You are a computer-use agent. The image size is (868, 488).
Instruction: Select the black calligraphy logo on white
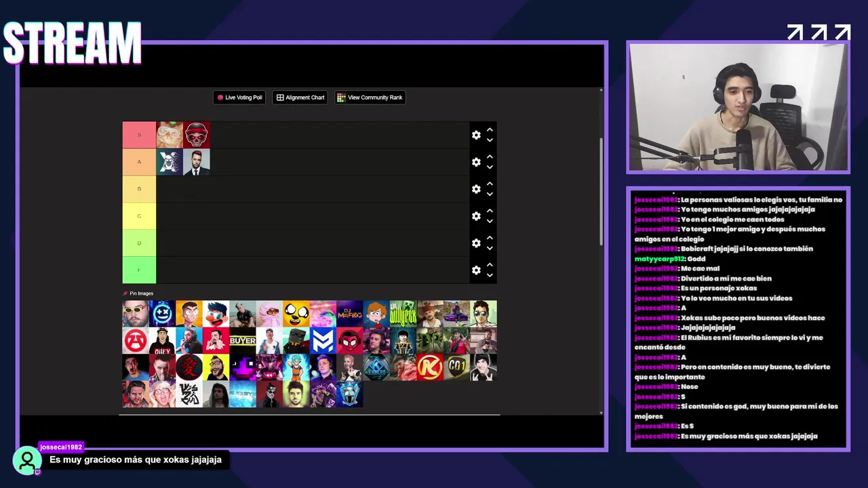tap(189, 394)
